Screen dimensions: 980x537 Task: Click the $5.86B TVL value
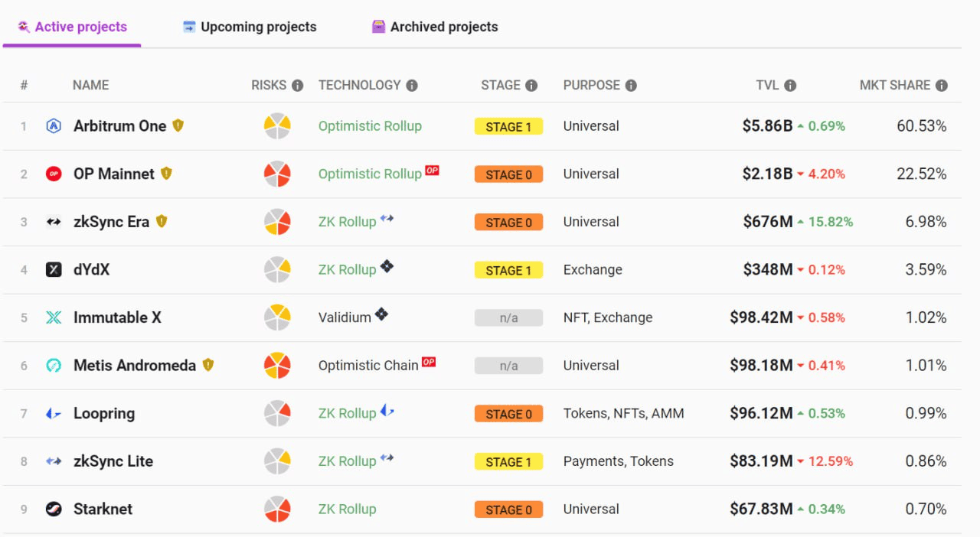[x=767, y=126]
